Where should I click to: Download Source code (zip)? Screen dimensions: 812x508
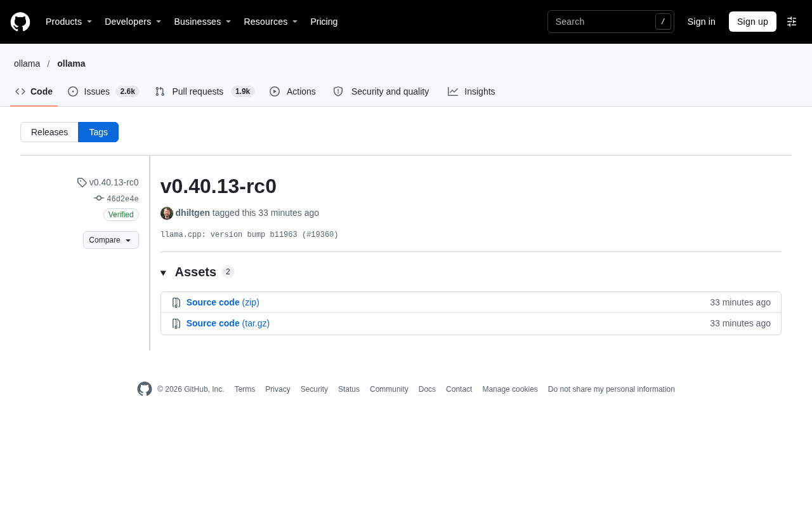223,302
